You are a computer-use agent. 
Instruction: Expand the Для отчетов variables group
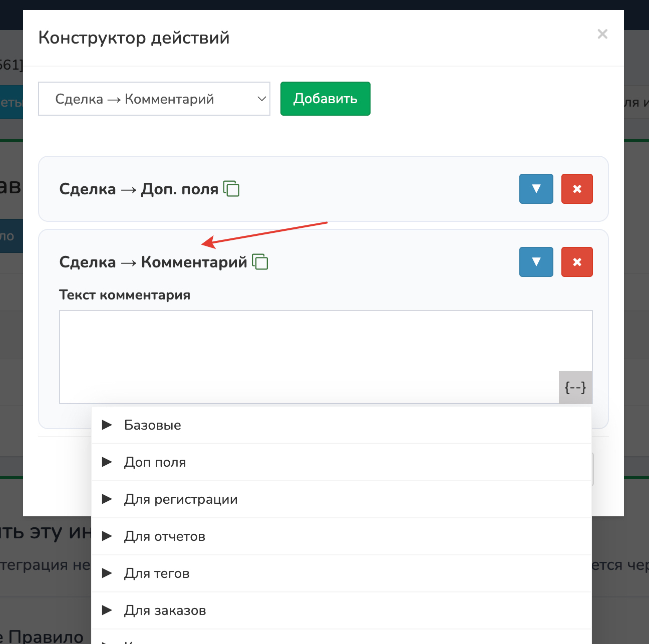click(x=164, y=536)
